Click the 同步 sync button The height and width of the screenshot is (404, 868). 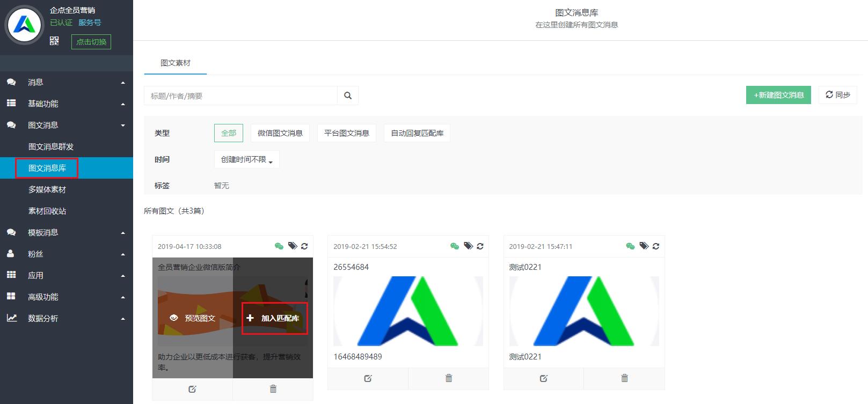[x=838, y=95]
